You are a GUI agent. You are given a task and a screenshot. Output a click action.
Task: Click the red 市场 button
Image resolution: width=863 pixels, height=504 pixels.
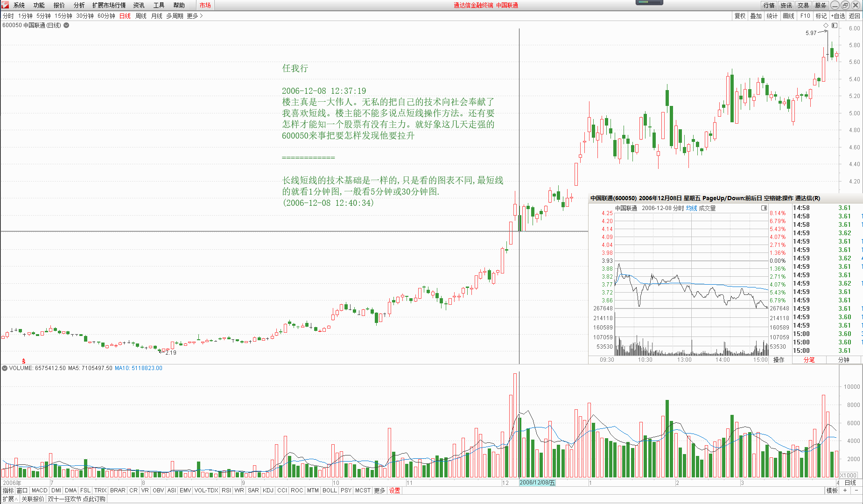click(x=205, y=5)
